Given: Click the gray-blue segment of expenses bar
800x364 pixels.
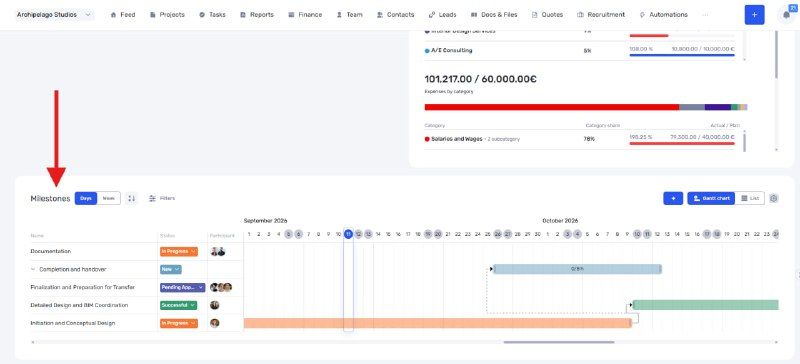Looking at the screenshot, I should pos(692,107).
